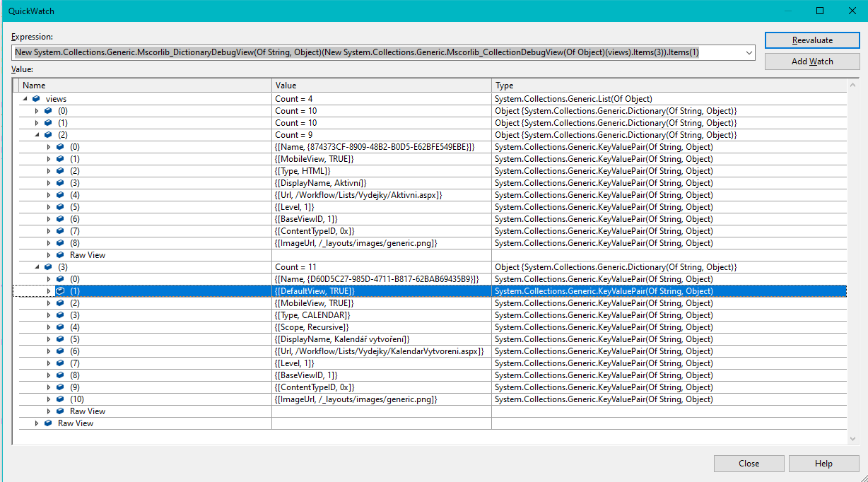This screenshot has height=482, width=868.
Task: Click the object icon beside the views node
Action: click(x=35, y=99)
